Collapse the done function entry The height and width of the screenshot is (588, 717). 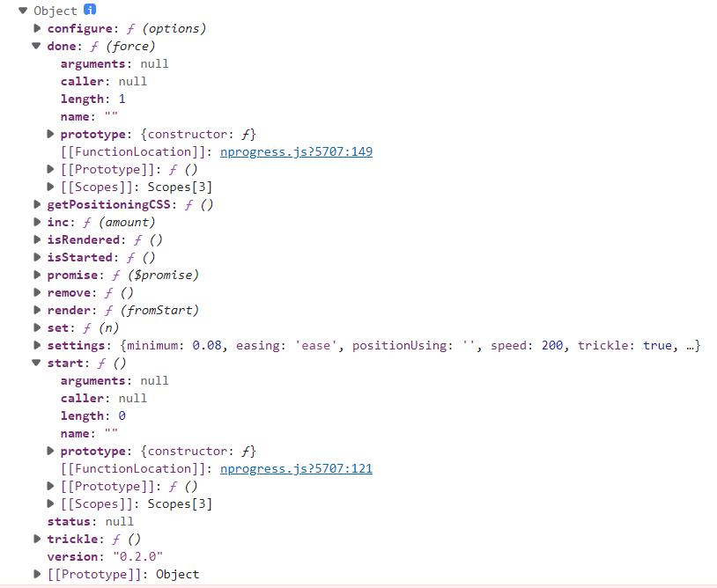(37, 46)
